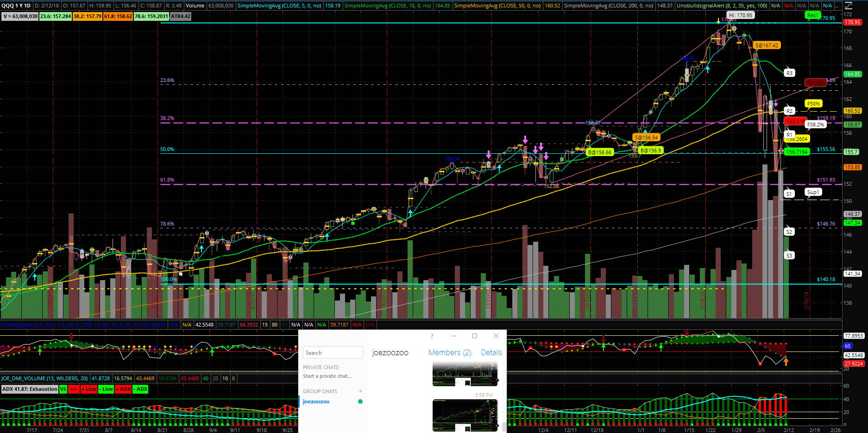Click the F50% yellow bubble
The width and height of the screenshot is (868, 433).
coord(813,104)
